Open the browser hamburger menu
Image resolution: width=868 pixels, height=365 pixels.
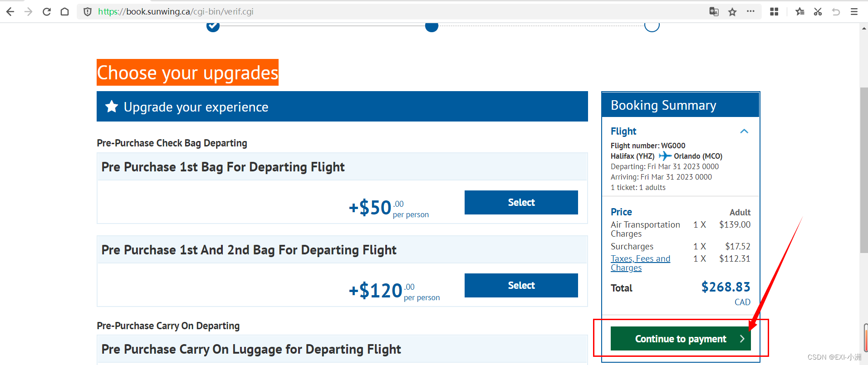tap(854, 12)
